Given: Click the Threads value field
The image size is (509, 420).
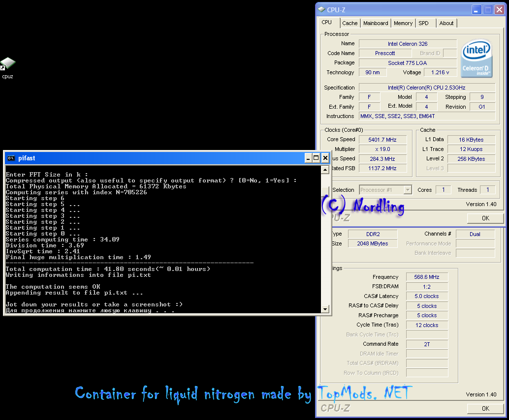Looking at the screenshot, I should point(487,190).
